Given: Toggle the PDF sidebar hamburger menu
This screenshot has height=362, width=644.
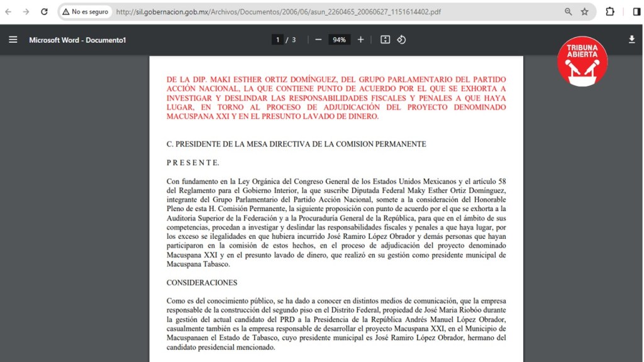Looking at the screenshot, I should 13,40.
